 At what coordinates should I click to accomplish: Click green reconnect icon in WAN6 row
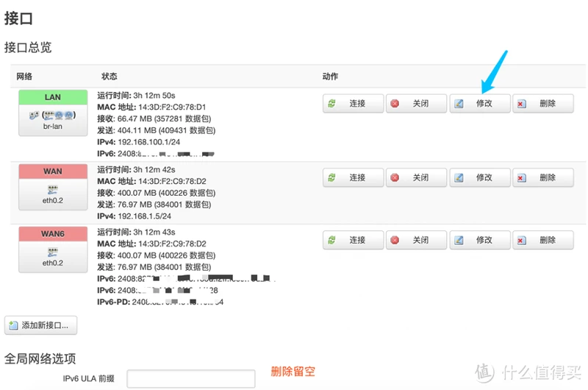[331, 240]
